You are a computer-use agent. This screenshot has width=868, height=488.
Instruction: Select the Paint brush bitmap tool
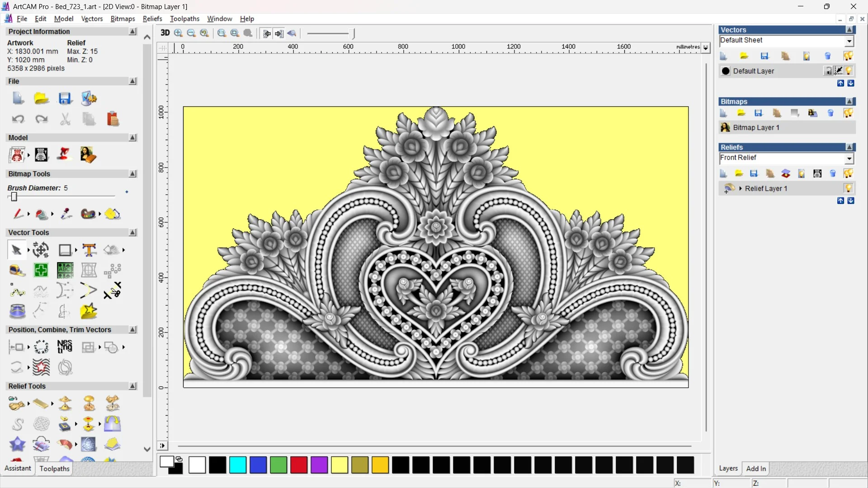(18, 214)
